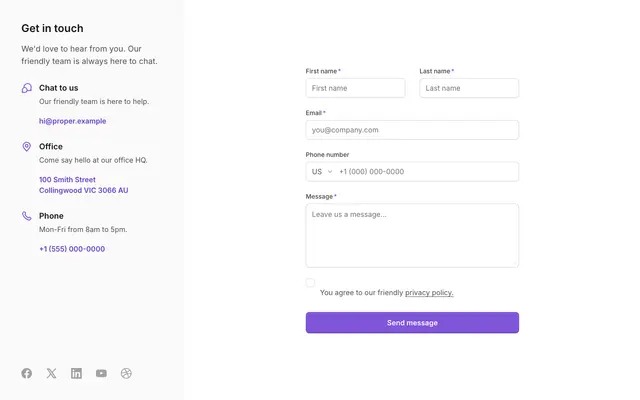Open the hi@proper.example email link
The width and height of the screenshot is (640, 400).
point(73,121)
